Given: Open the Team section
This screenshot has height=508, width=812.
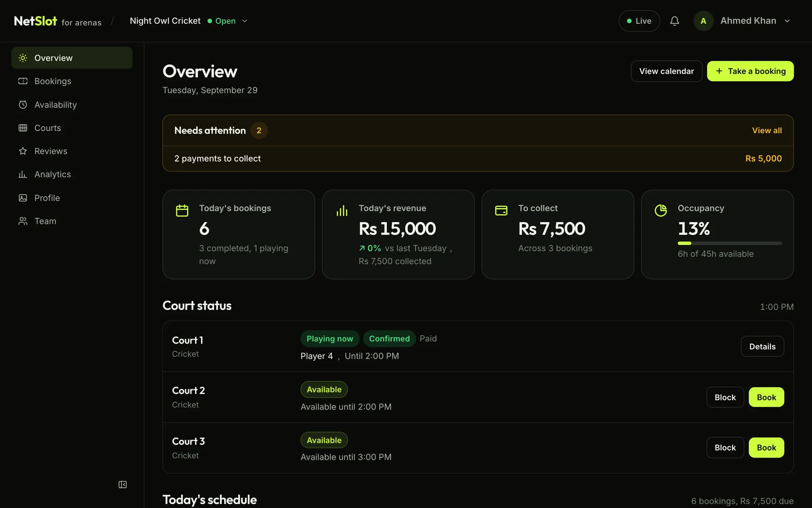Looking at the screenshot, I should (72, 221).
